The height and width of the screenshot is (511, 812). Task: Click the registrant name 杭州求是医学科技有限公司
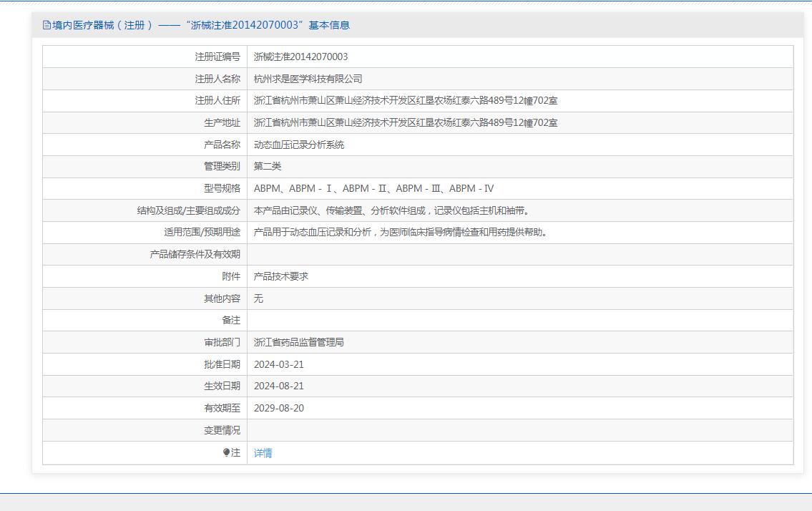coord(308,79)
